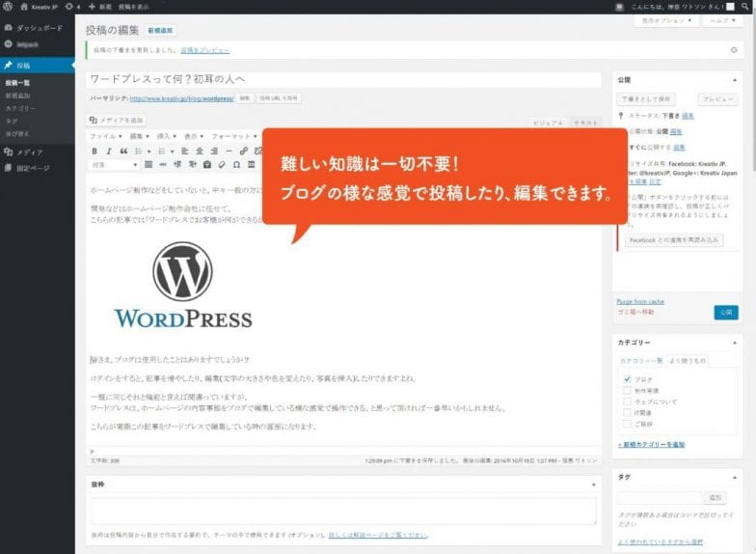Click the post title input field
The width and height of the screenshot is (756, 554).
click(343, 79)
